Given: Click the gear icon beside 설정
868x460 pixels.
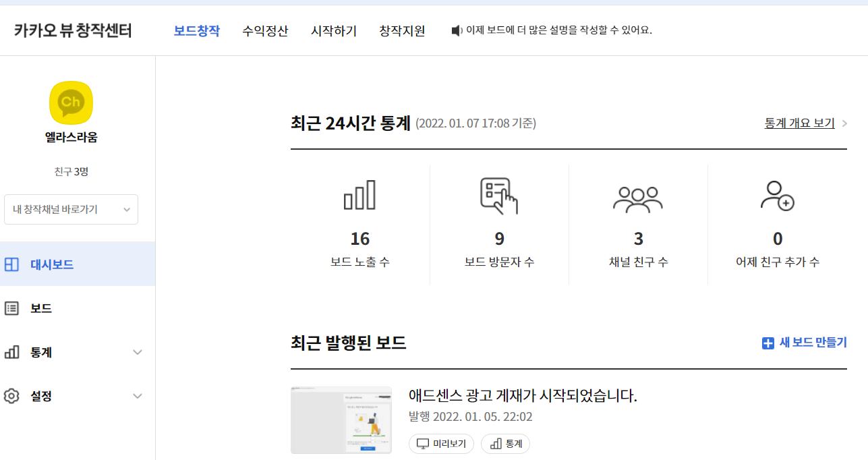Looking at the screenshot, I should 11,396.
